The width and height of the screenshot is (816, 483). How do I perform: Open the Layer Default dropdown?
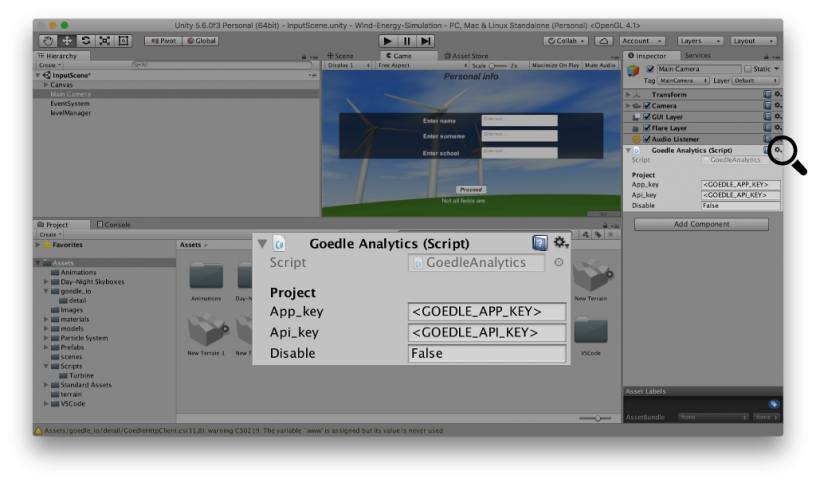[756, 81]
